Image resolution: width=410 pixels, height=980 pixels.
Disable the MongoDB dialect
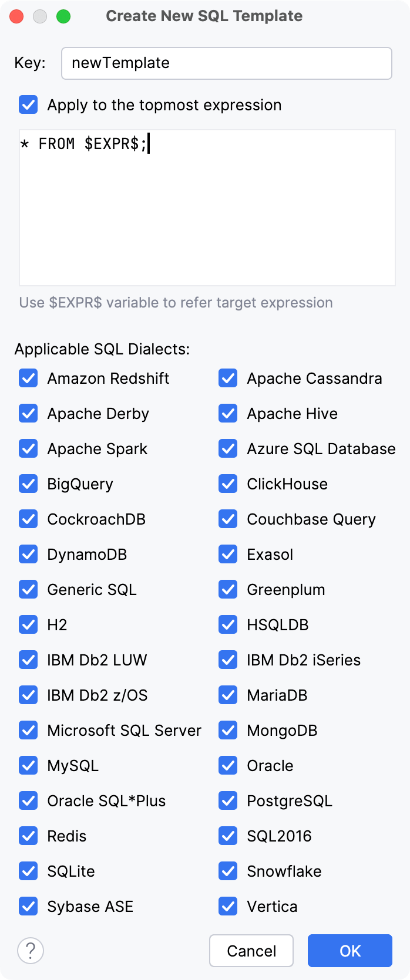227,730
